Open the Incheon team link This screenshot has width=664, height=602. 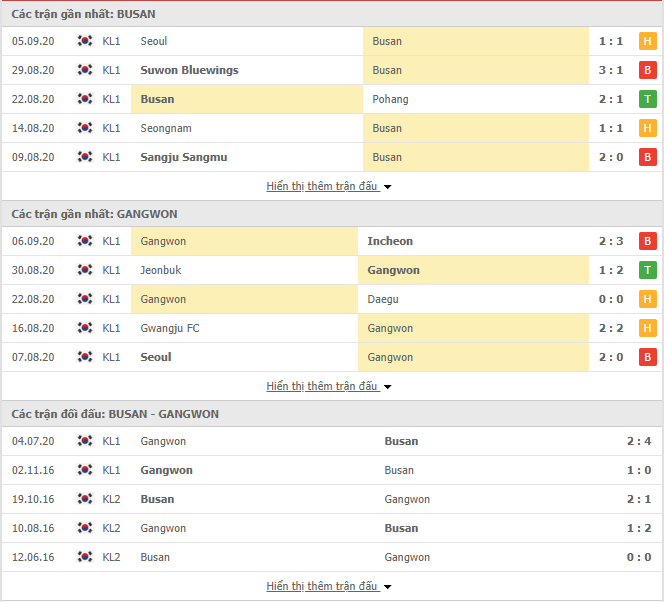[390, 241]
